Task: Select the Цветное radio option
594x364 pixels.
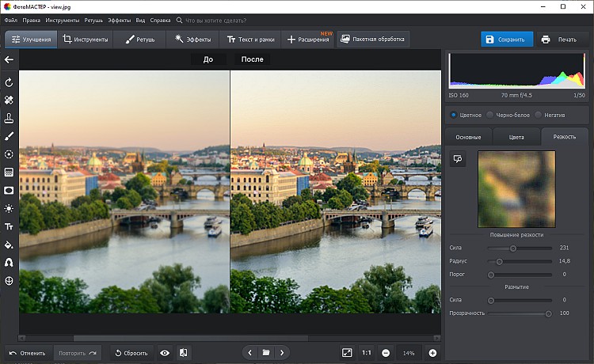Action: [x=454, y=115]
